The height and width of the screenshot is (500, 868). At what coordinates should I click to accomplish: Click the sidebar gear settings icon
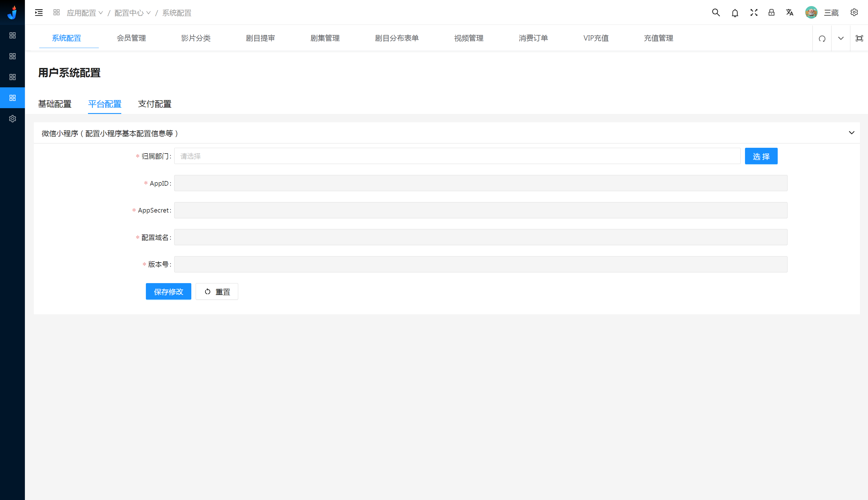12,119
